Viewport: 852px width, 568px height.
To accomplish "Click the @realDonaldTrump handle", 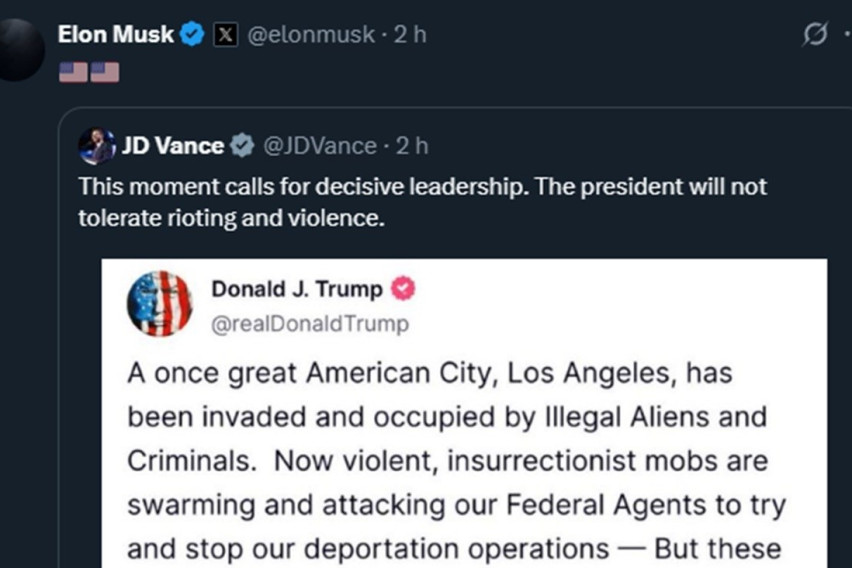I will pos(309,324).
